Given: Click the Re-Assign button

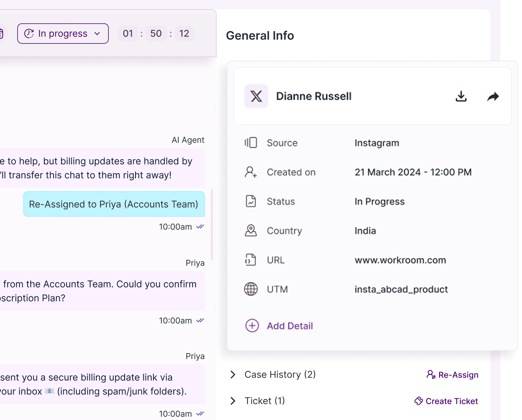Looking at the screenshot, I should pyautogui.click(x=452, y=375).
